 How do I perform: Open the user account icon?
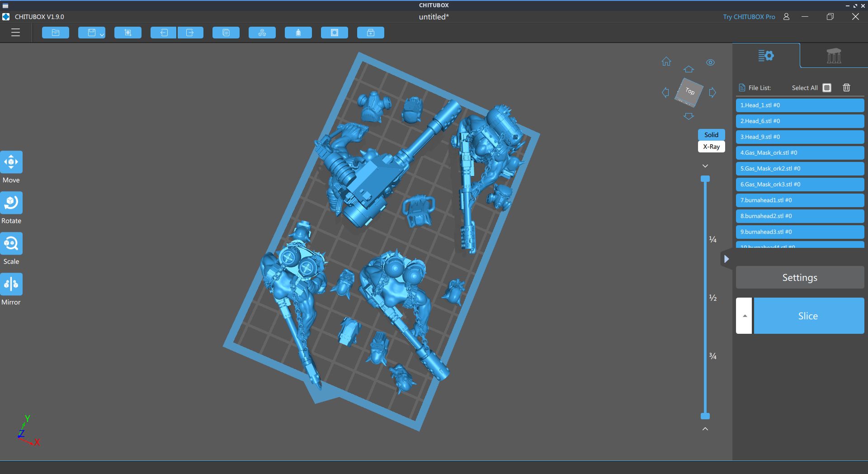pos(787,17)
